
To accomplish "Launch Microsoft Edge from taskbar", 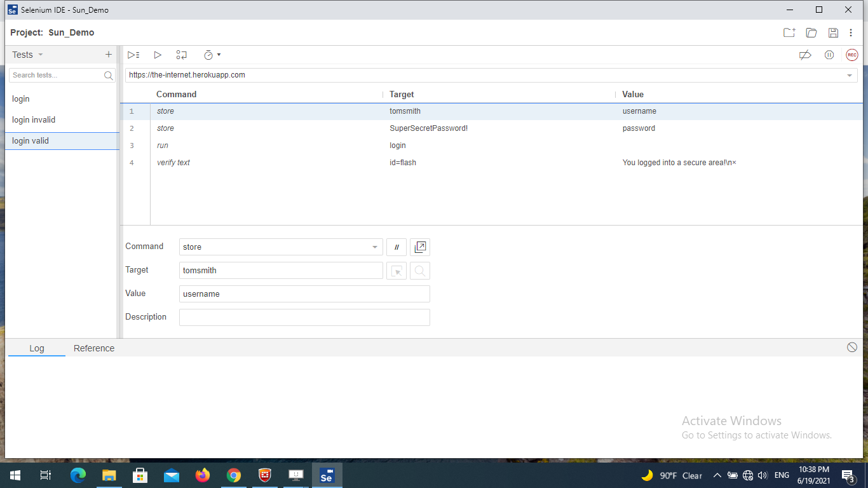I will coord(78,475).
